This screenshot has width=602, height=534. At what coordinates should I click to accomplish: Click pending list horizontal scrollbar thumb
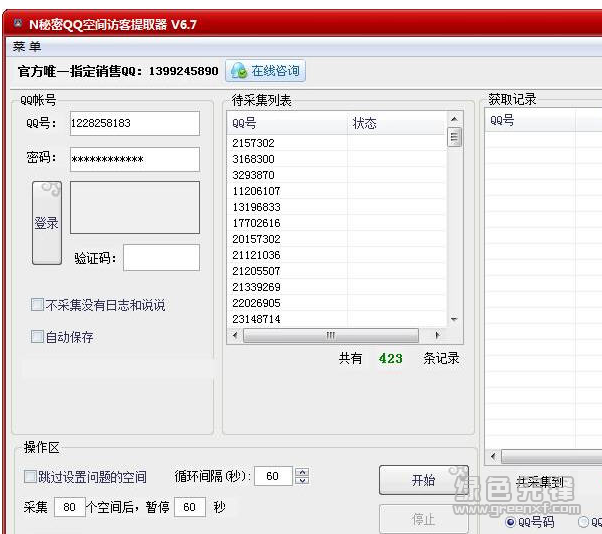click(x=331, y=335)
